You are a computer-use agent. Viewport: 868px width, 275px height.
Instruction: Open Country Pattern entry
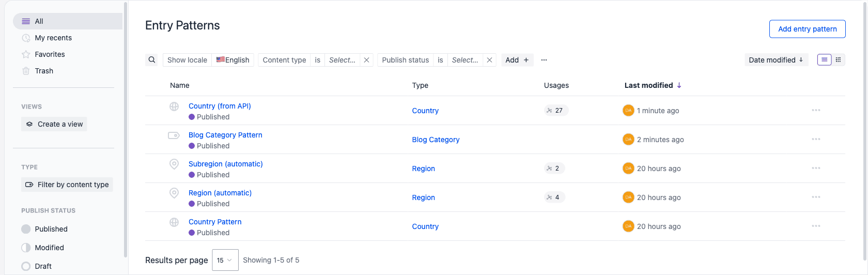[215, 222]
